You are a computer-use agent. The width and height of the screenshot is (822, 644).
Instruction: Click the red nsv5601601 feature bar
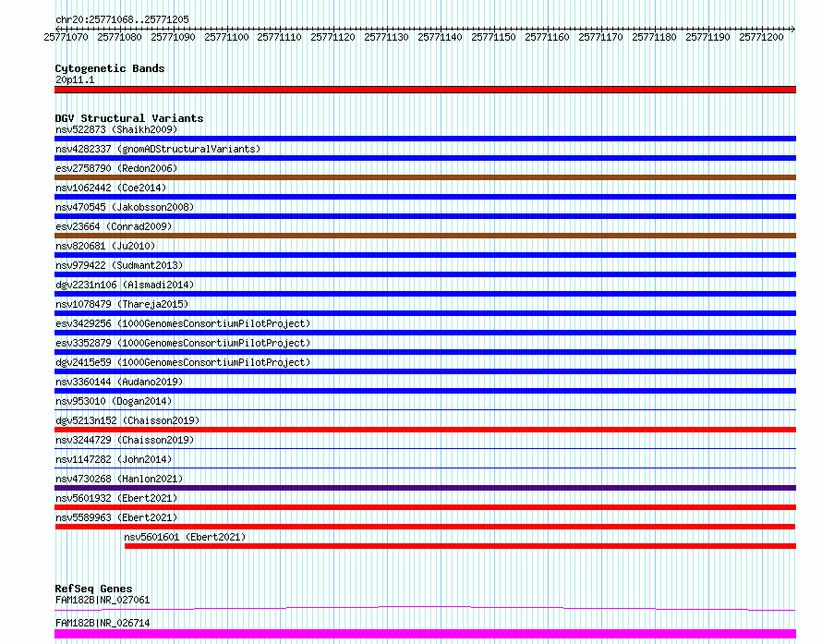[x=460, y=546]
